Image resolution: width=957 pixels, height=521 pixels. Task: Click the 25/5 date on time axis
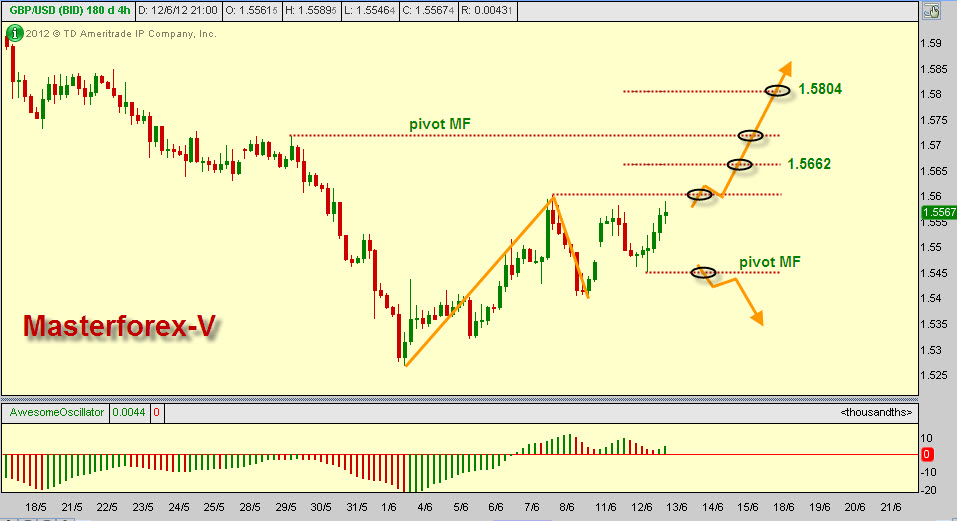[x=214, y=507]
